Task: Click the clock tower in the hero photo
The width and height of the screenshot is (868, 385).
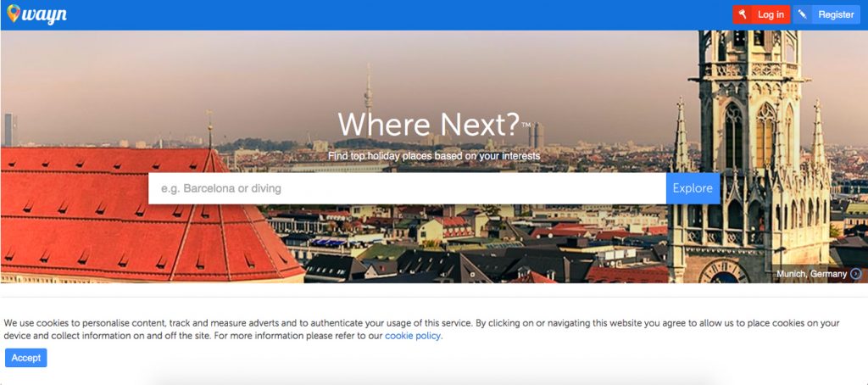Action: pos(750,155)
